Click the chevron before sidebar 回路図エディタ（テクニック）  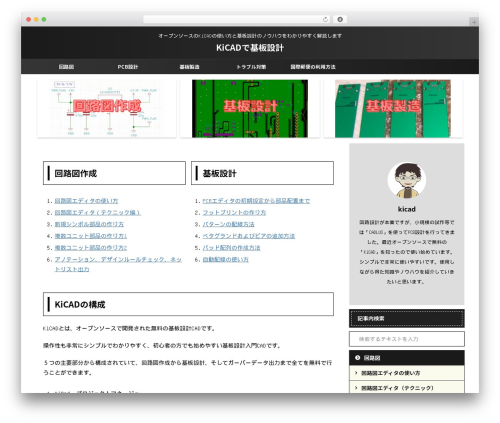tap(356, 388)
